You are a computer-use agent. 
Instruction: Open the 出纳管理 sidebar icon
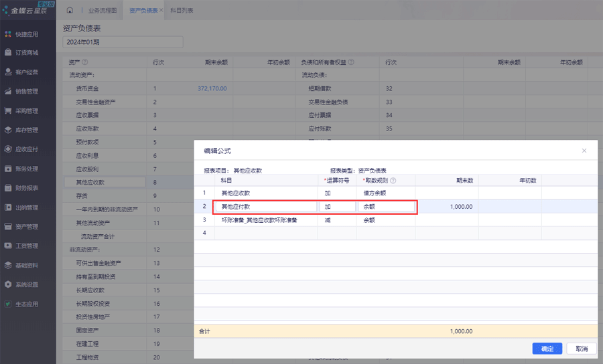[8, 207]
